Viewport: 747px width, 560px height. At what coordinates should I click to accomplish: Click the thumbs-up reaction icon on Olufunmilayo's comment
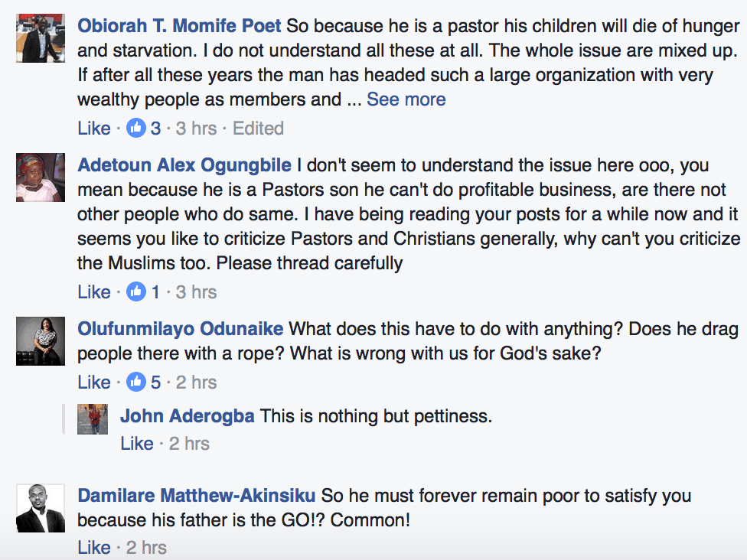pyautogui.click(x=136, y=383)
